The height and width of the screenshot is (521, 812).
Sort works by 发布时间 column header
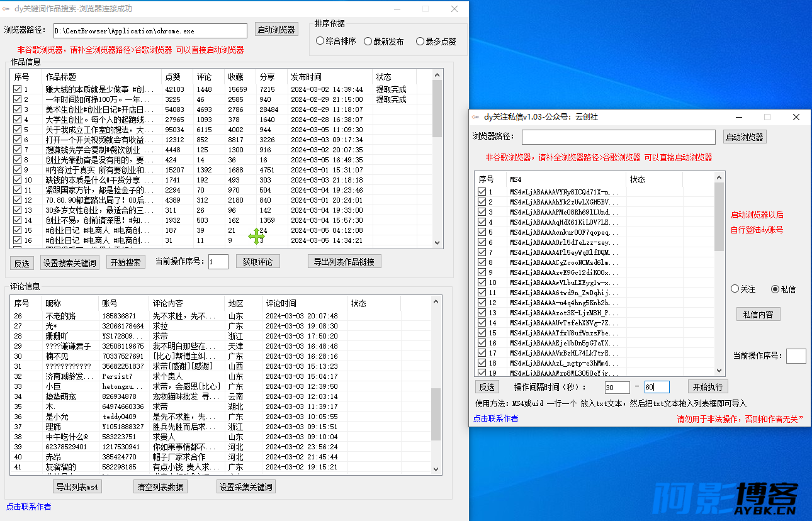coord(330,77)
